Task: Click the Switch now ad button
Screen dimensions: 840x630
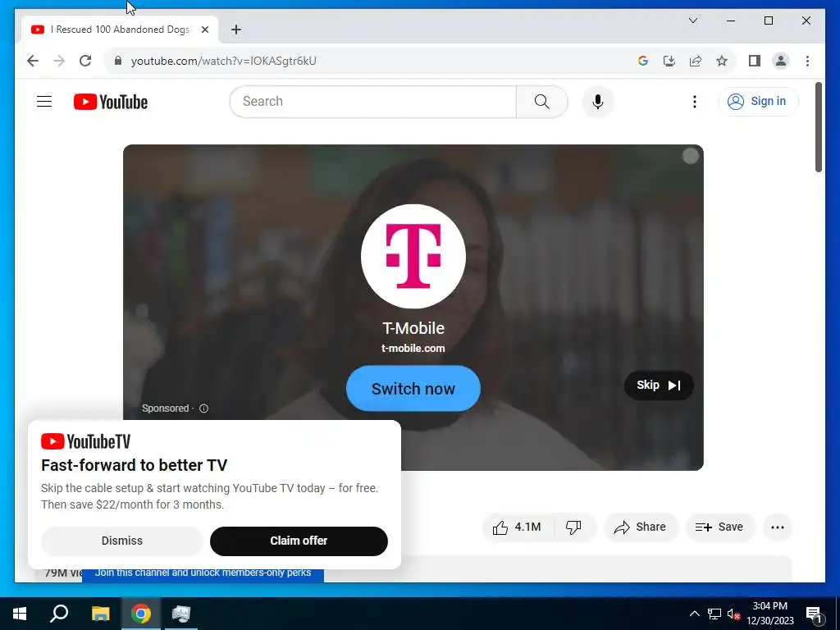Action: click(413, 388)
